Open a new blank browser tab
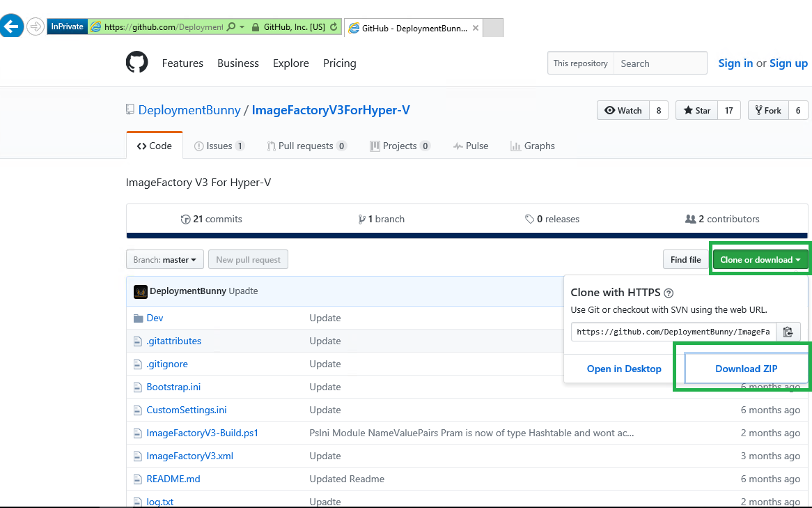 (493, 28)
